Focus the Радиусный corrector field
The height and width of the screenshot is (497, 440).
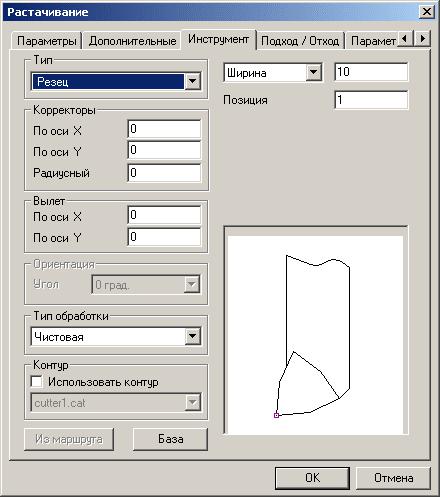coord(164,173)
